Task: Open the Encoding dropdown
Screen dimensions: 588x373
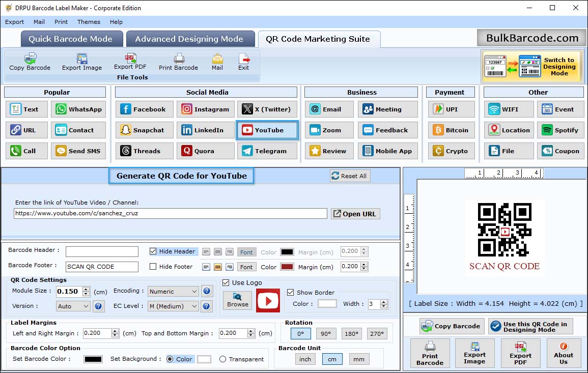Action: coord(173,291)
